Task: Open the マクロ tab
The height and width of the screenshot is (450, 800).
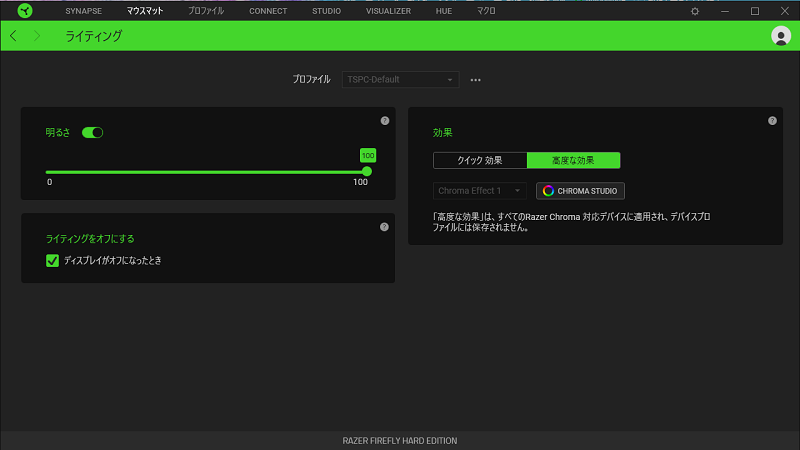Action: point(486,11)
